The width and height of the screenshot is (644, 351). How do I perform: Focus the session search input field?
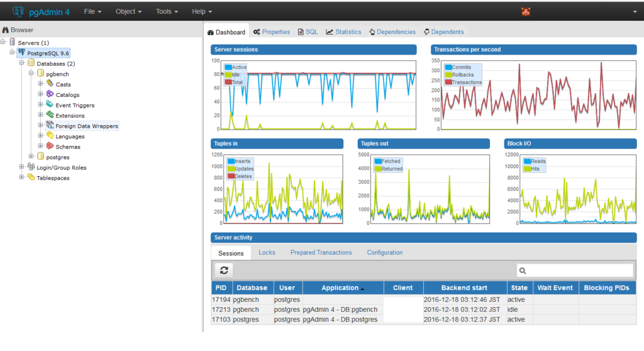(x=575, y=270)
